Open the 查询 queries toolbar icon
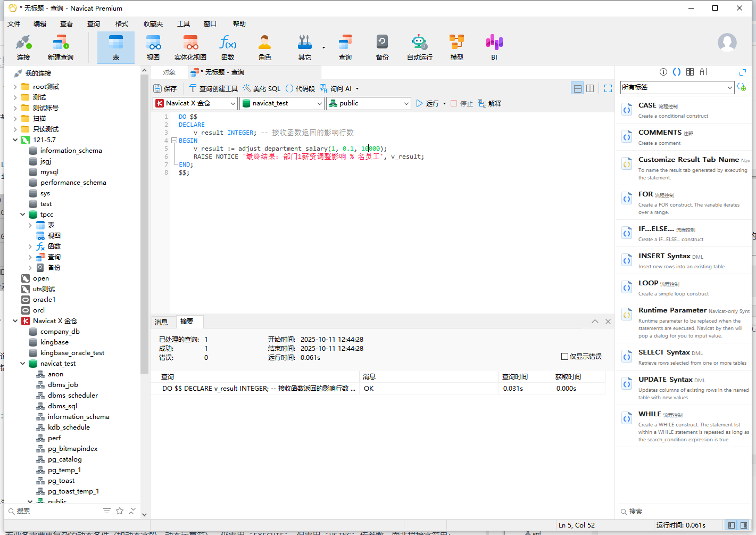This screenshot has height=535, width=756. [x=345, y=47]
